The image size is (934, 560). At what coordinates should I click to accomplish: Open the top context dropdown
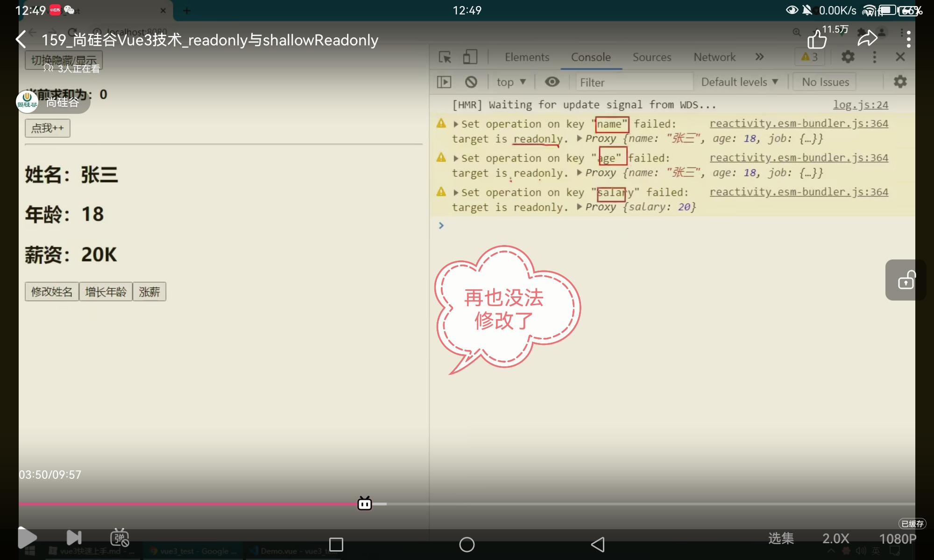tap(511, 82)
